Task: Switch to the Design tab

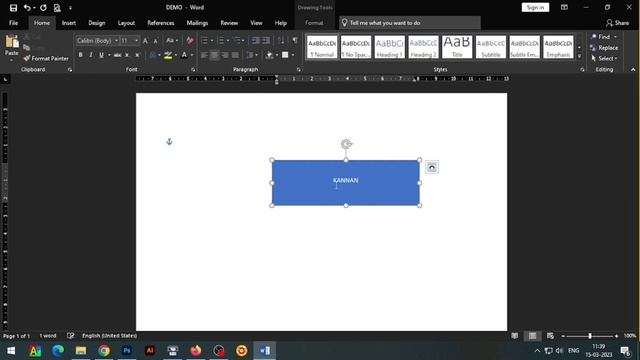Action: [97, 23]
